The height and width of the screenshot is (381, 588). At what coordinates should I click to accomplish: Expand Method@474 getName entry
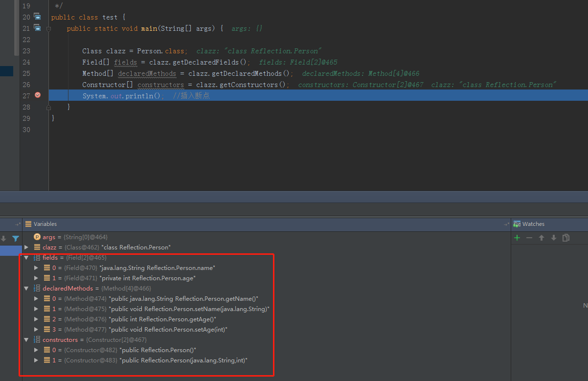tap(36, 299)
